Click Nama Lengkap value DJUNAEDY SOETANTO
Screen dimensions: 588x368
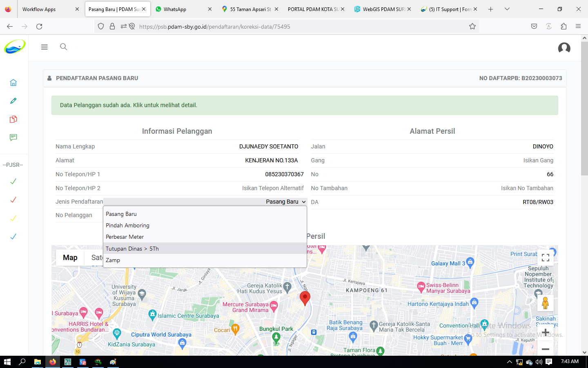(x=269, y=146)
